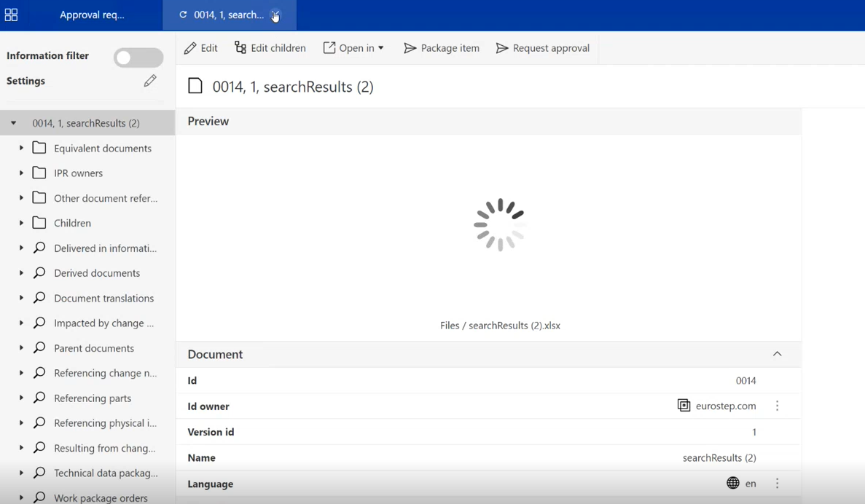Select IPR owners folder in tree
Screen dimensions: 865x504
pyautogui.click(x=78, y=173)
